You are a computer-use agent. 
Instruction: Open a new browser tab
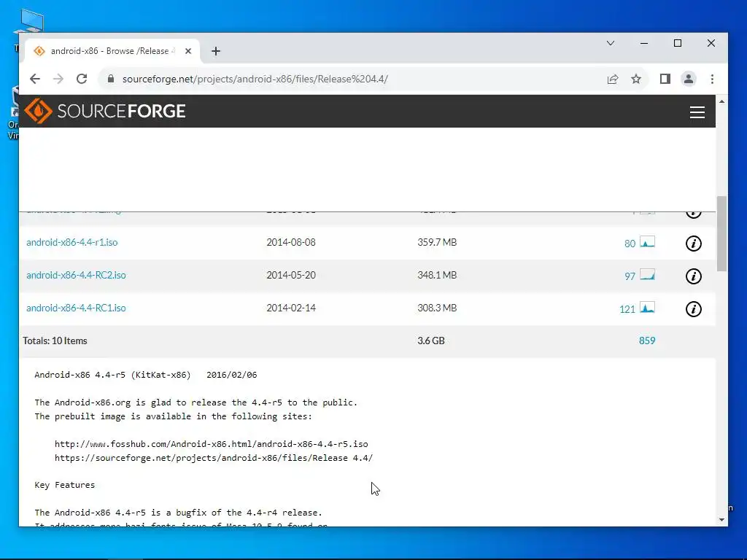pos(216,51)
